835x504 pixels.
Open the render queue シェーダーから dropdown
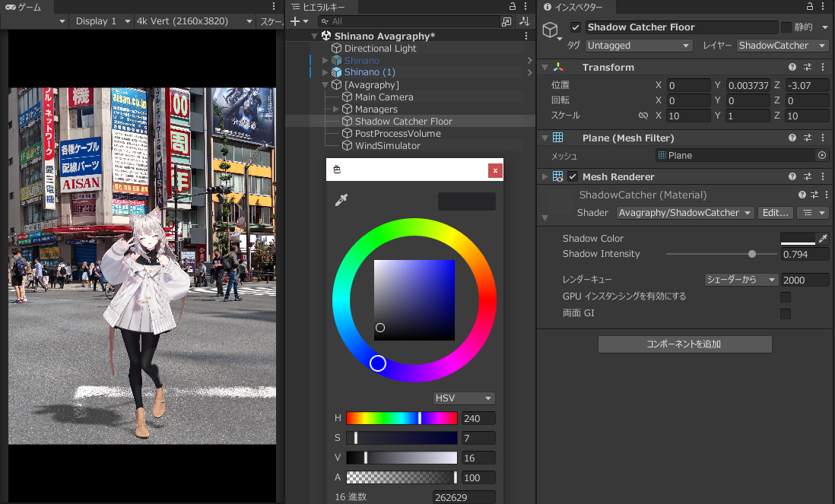coord(741,280)
